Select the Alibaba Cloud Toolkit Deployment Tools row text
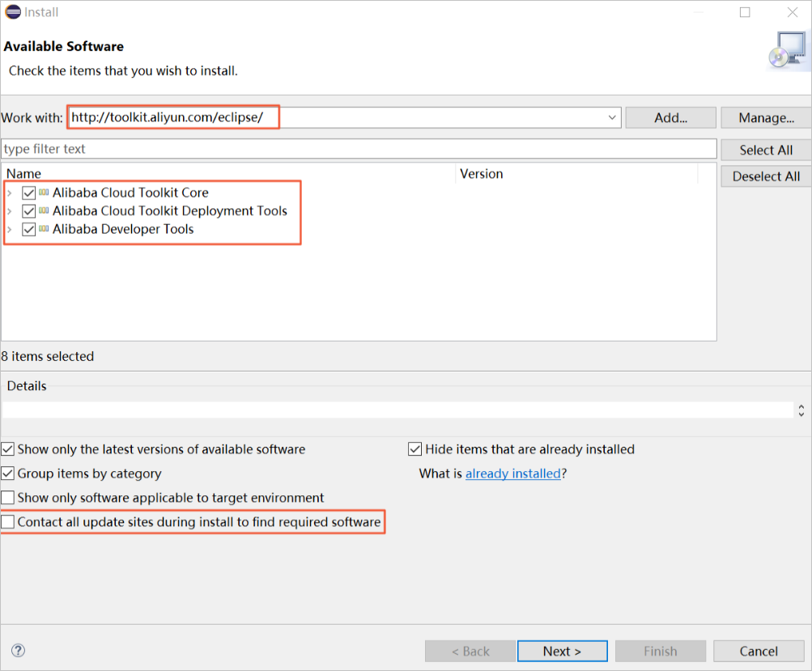812x671 pixels. [x=170, y=210]
